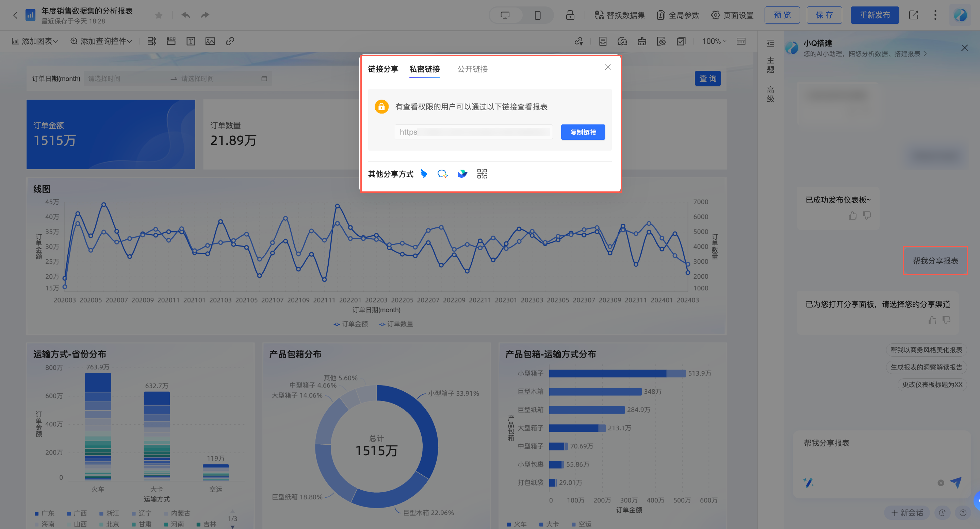Share via DingTalk icon
Image resolution: width=980 pixels, height=529 pixels.
pyautogui.click(x=424, y=174)
